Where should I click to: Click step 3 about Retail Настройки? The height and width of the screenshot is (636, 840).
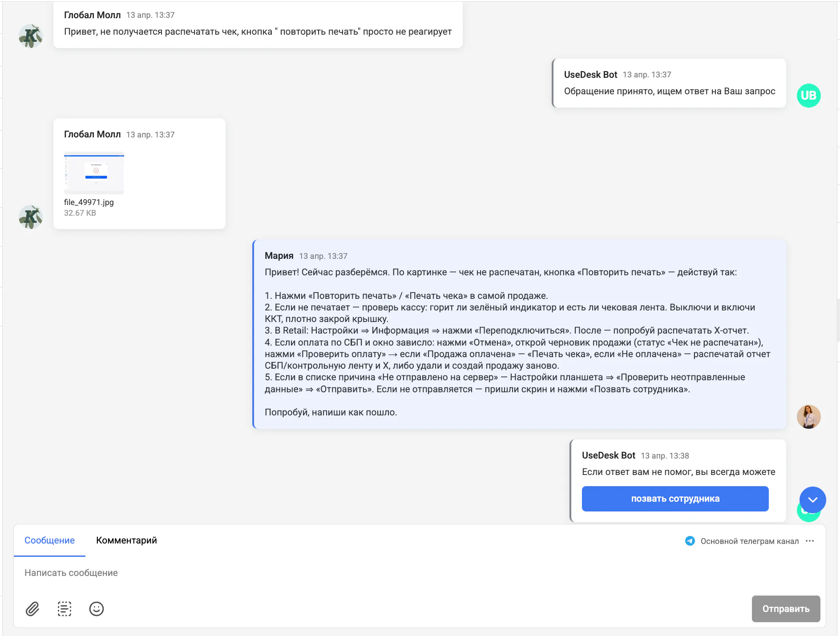pos(507,330)
